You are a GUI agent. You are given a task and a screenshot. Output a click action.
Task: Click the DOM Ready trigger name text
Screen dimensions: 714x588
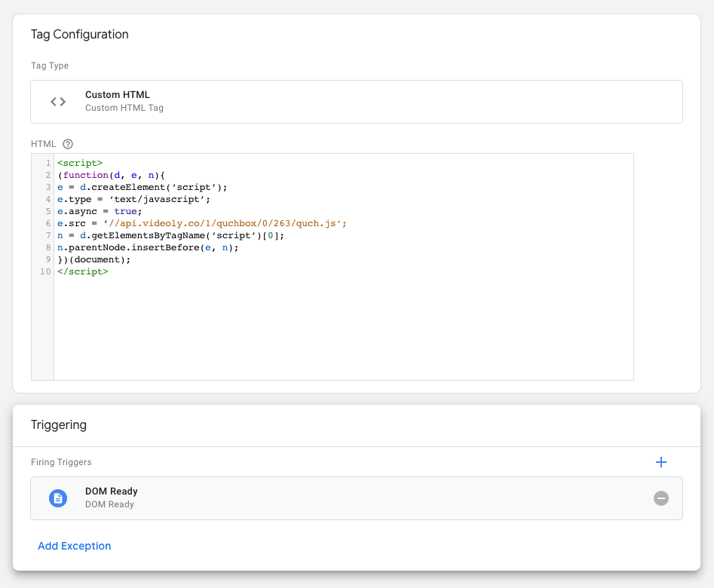point(112,491)
